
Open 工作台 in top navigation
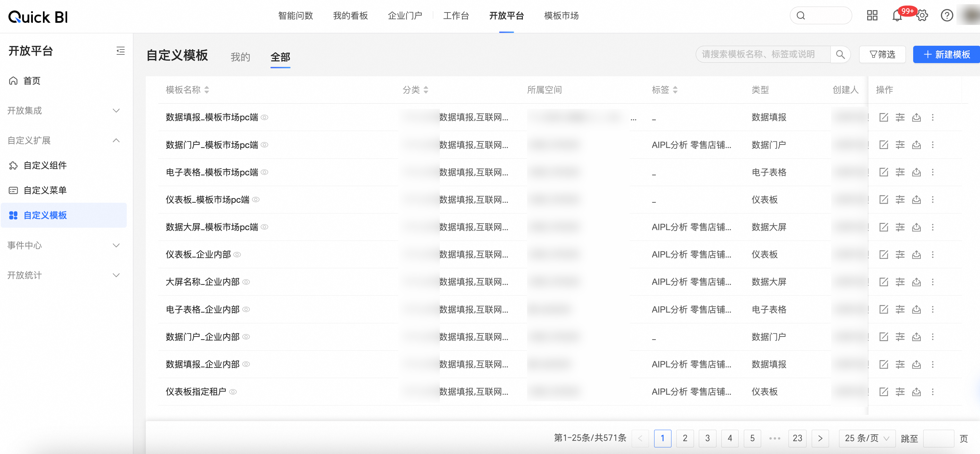[456, 16]
